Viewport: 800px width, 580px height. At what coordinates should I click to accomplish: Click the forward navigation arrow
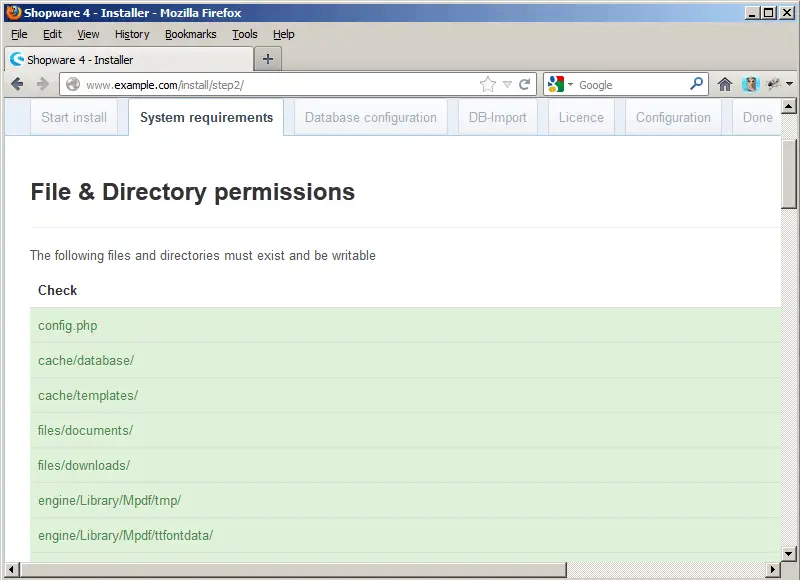click(43, 84)
